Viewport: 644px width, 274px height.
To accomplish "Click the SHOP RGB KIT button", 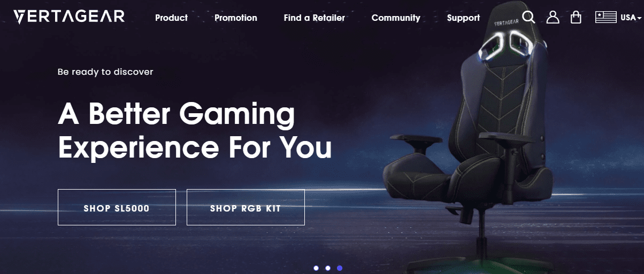I will [246, 207].
